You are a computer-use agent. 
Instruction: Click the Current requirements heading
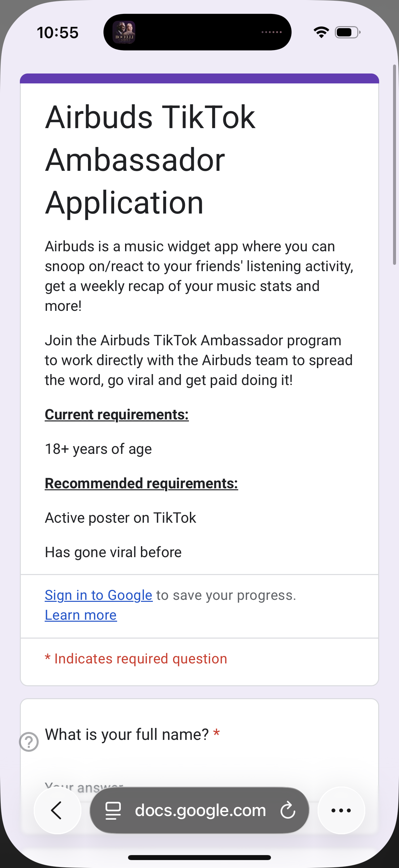(116, 414)
